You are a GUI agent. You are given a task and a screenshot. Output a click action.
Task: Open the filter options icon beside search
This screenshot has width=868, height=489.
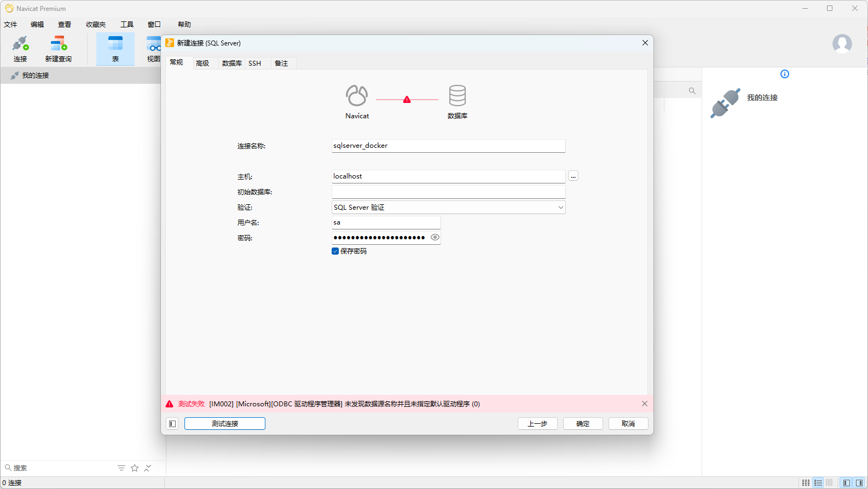click(121, 468)
